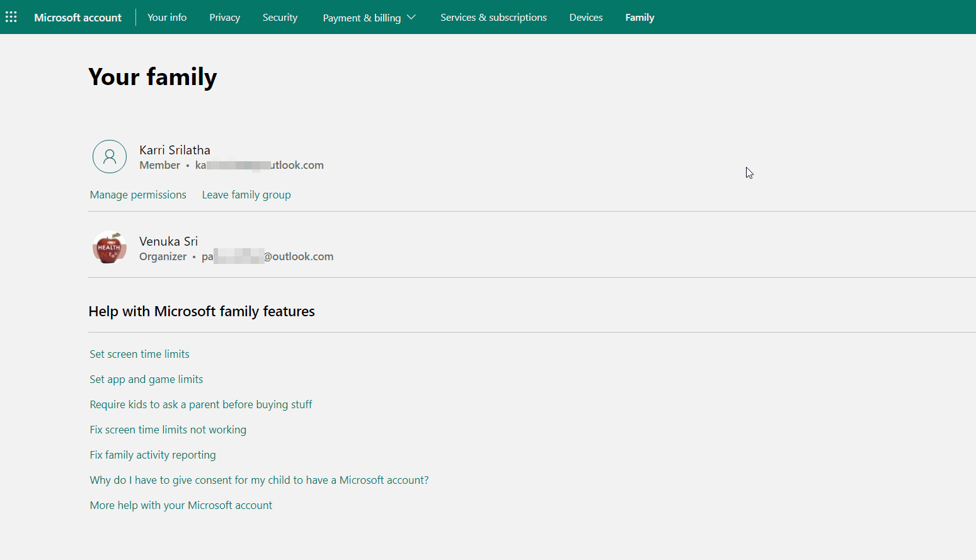Click Venuka Sri's apple profile picture
The image size is (976, 560).
pos(110,248)
